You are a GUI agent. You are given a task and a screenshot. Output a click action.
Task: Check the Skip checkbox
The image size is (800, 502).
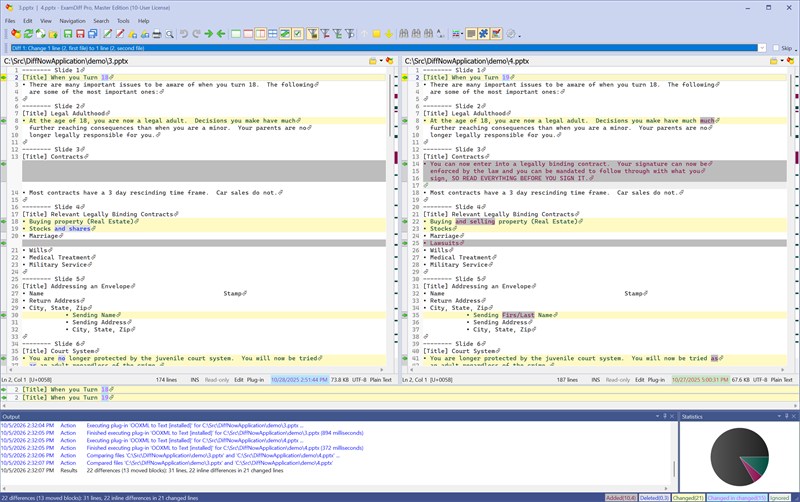[x=776, y=48]
